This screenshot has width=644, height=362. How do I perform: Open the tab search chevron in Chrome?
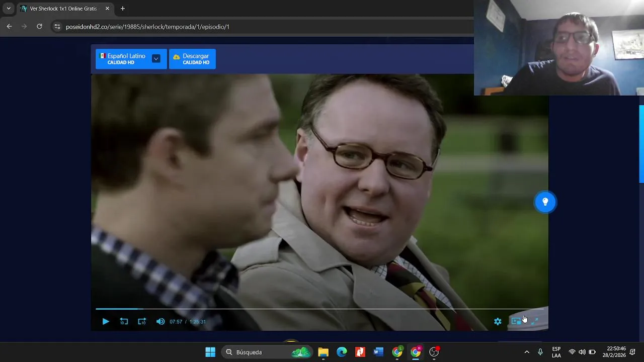pos(9,9)
